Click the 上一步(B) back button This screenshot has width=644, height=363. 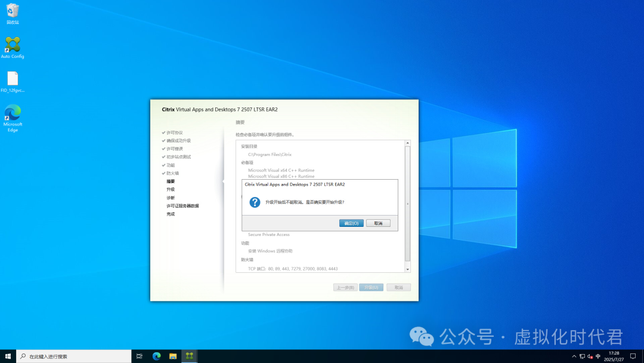click(345, 287)
